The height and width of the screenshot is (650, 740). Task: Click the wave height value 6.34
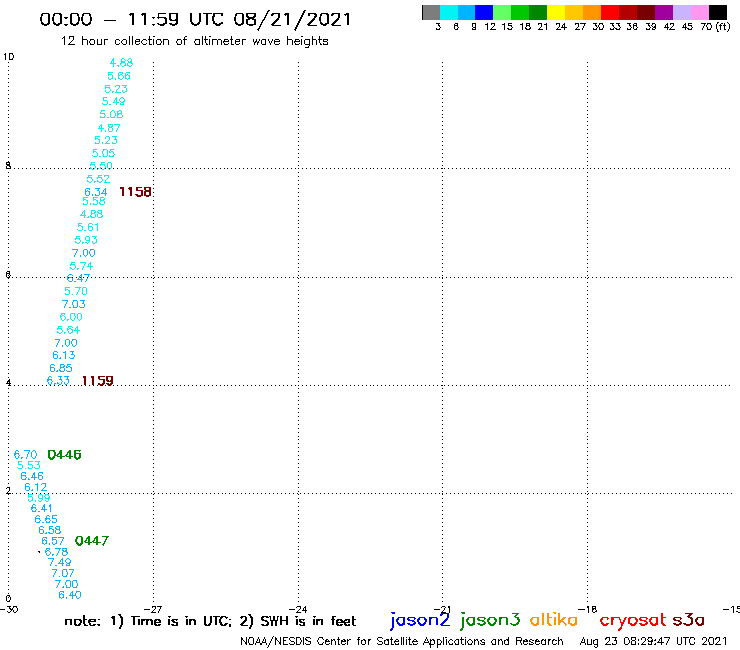pyautogui.click(x=96, y=192)
